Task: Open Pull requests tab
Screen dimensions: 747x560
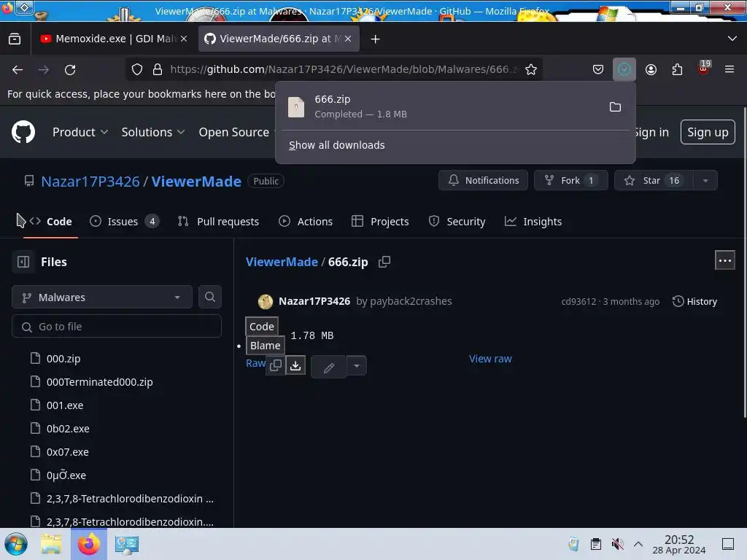Action: pyautogui.click(x=218, y=222)
